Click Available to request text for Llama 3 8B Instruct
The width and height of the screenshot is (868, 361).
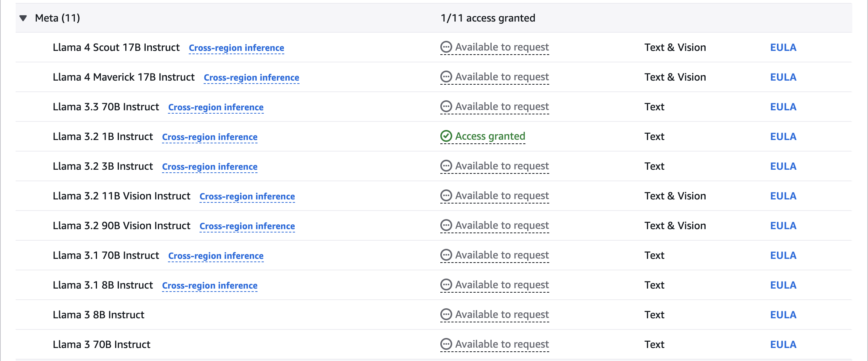502,315
